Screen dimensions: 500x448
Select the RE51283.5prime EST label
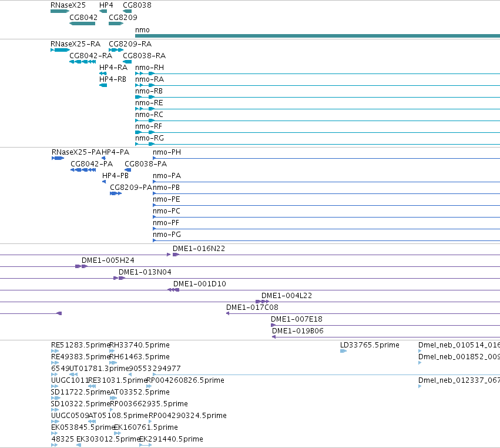coord(80,345)
